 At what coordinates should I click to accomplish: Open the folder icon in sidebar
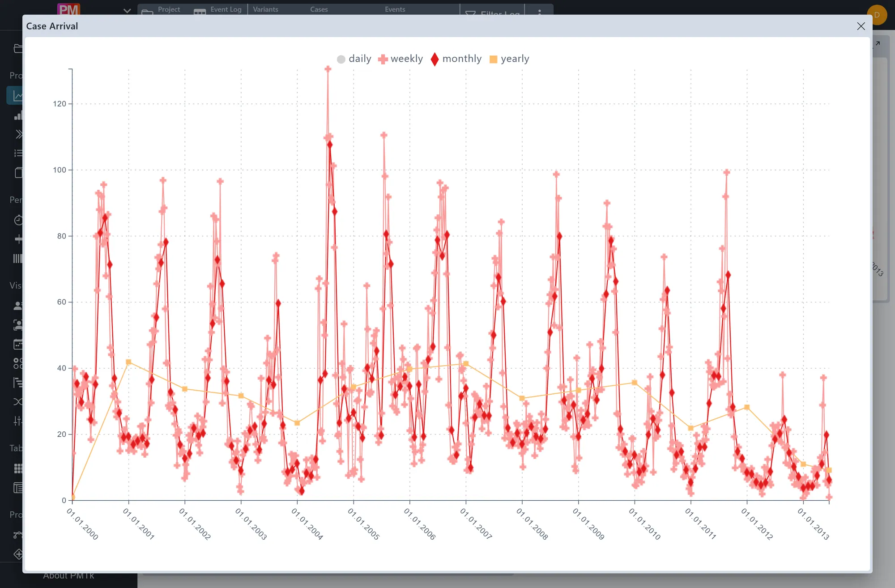tap(18, 48)
